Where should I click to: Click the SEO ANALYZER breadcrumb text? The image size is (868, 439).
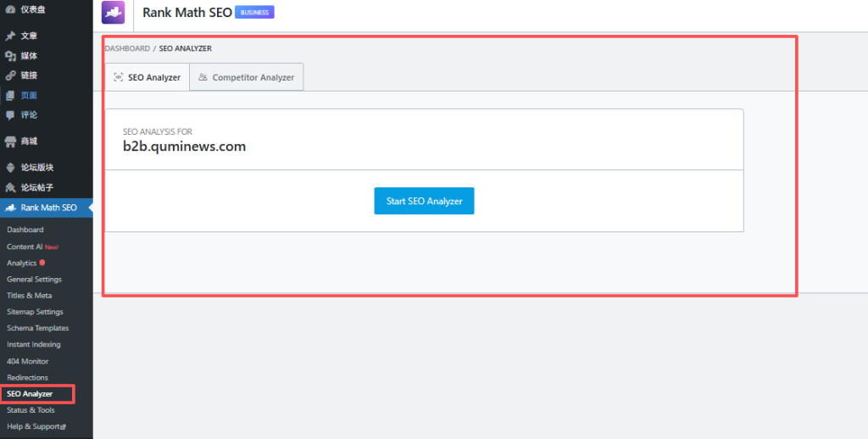(186, 48)
